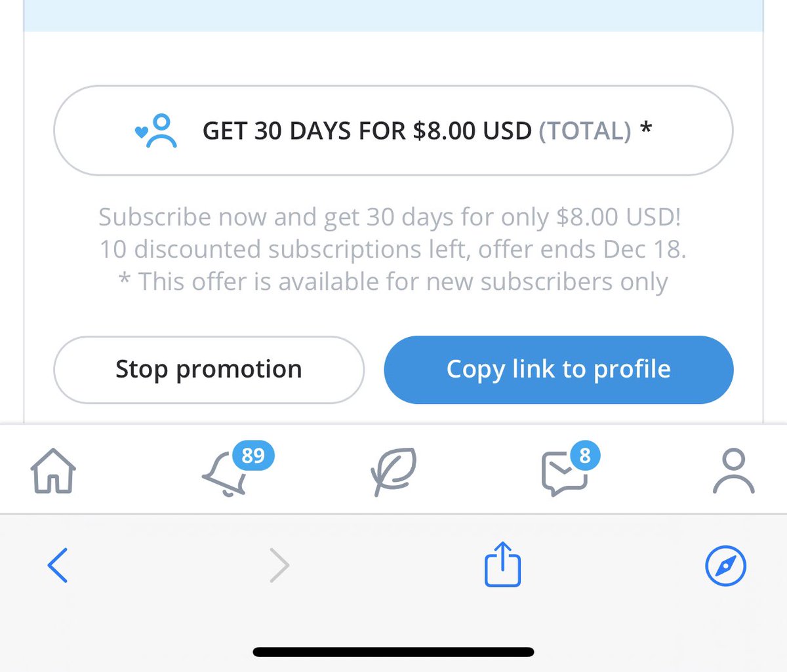Viewport: 787px width, 672px height.
Task: Go to the Home feed icon
Action: pos(53,471)
